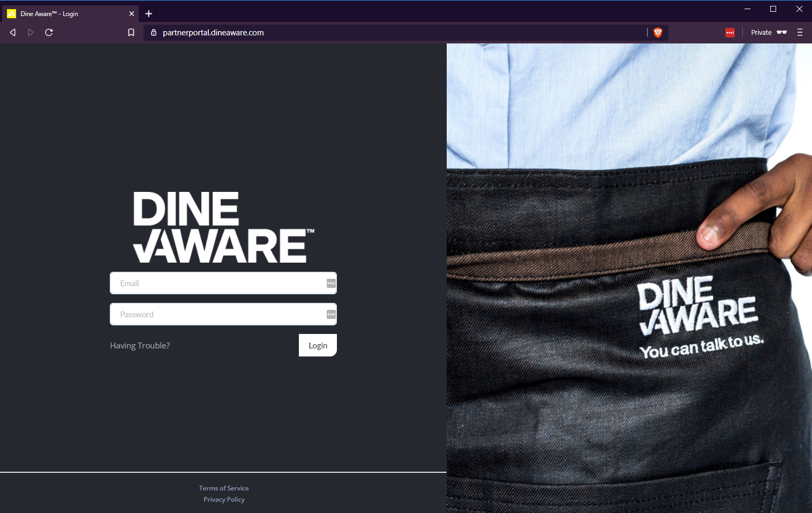Open the Terms of Service link
Image resolution: width=812 pixels, height=513 pixels.
224,488
